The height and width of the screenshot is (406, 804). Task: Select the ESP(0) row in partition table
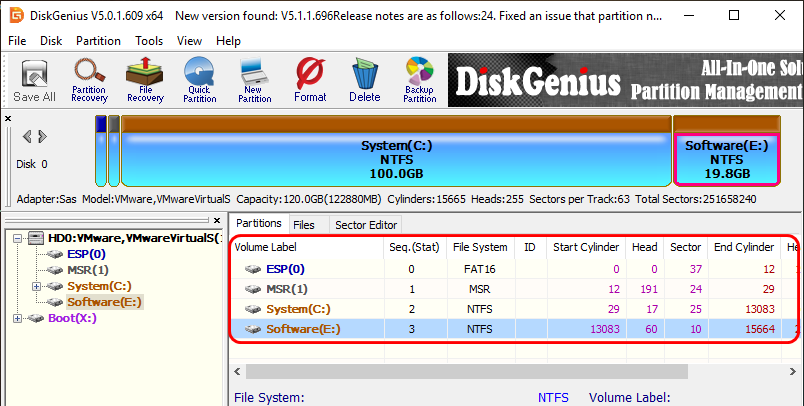pos(285,269)
